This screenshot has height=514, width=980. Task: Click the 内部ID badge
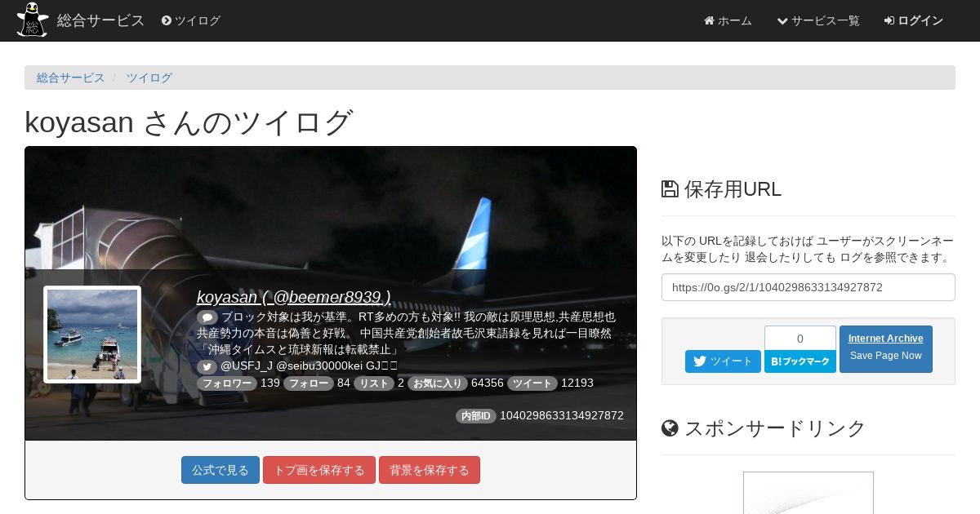[476, 416]
